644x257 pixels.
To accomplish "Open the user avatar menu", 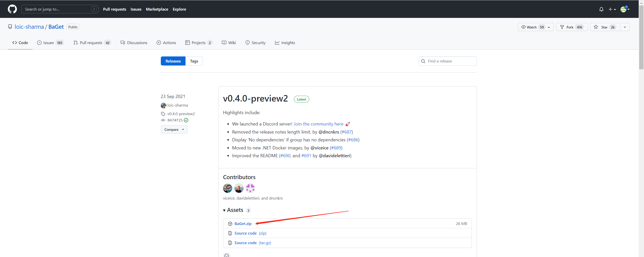I will click(x=625, y=9).
